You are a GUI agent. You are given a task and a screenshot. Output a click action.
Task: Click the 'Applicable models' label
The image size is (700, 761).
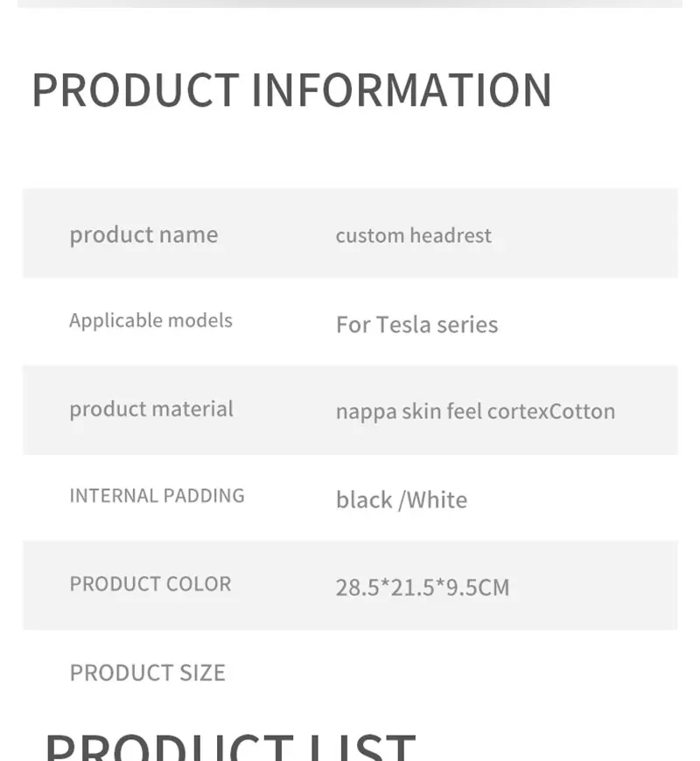pyautogui.click(x=150, y=320)
